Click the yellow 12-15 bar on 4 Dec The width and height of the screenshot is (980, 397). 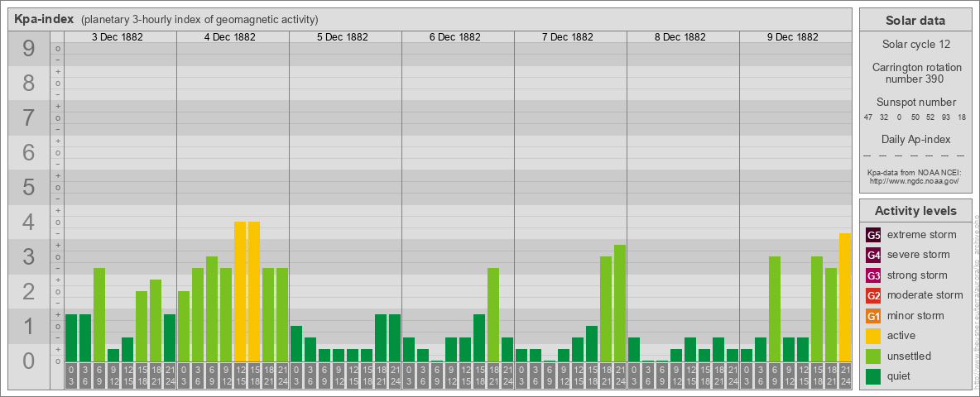pyautogui.click(x=240, y=291)
